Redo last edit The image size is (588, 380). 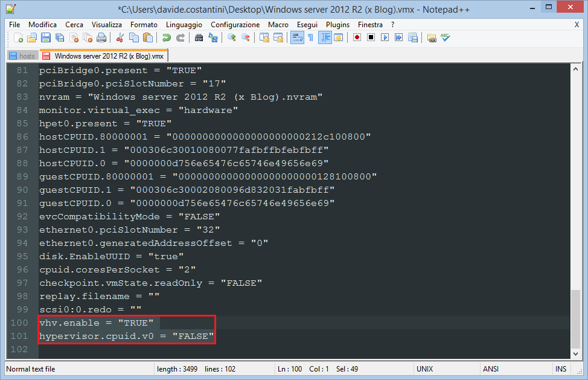[x=181, y=37]
